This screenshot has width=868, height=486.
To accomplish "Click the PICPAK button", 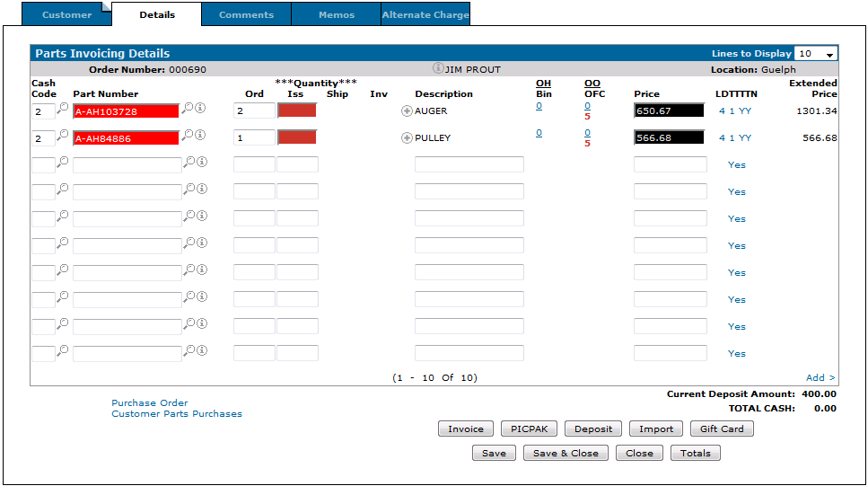I will (530, 429).
